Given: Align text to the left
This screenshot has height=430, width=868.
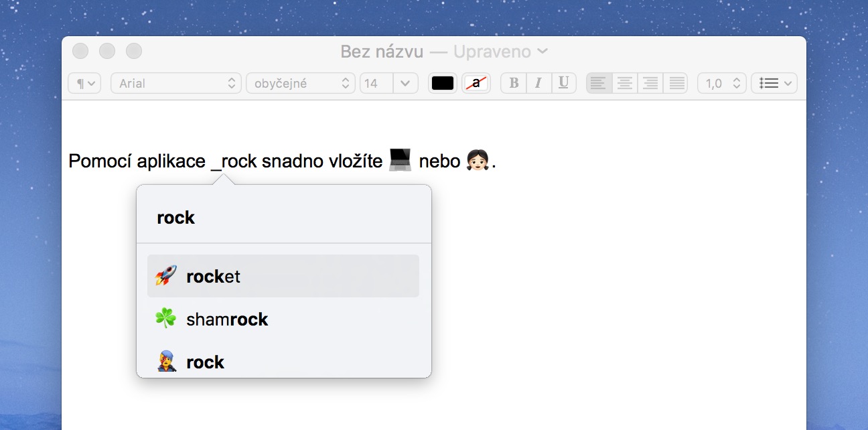Looking at the screenshot, I should [598, 83].
